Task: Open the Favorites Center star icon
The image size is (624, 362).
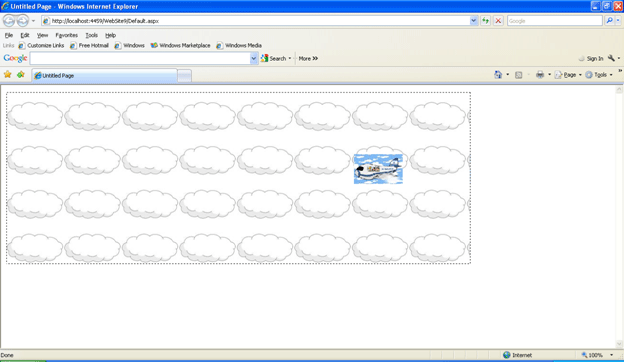Action: click(x=8, y=74)
